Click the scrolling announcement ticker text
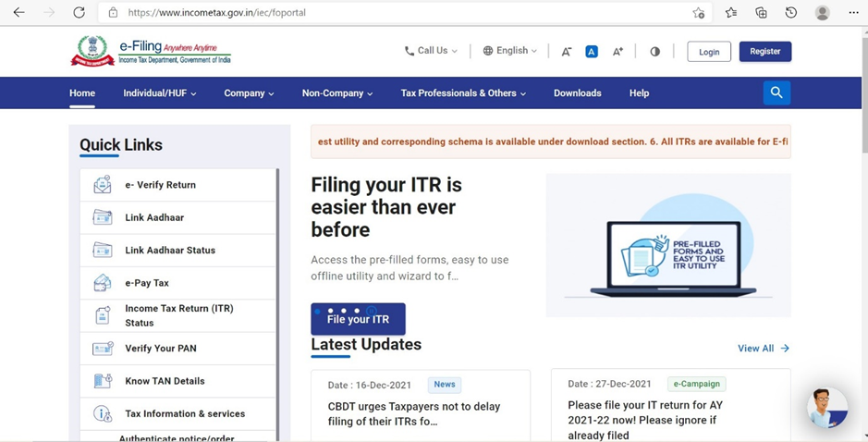The height and width of the screenshot is (442, 868). (x=551, y=141)
